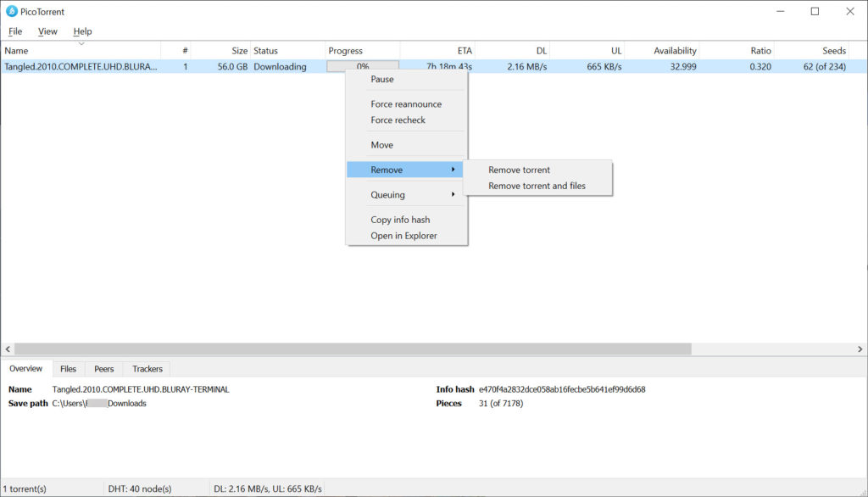This screenshot has width=868, height=497.
Task: Click the horizontal scrollbar thumb
Action: coord(353,349)
